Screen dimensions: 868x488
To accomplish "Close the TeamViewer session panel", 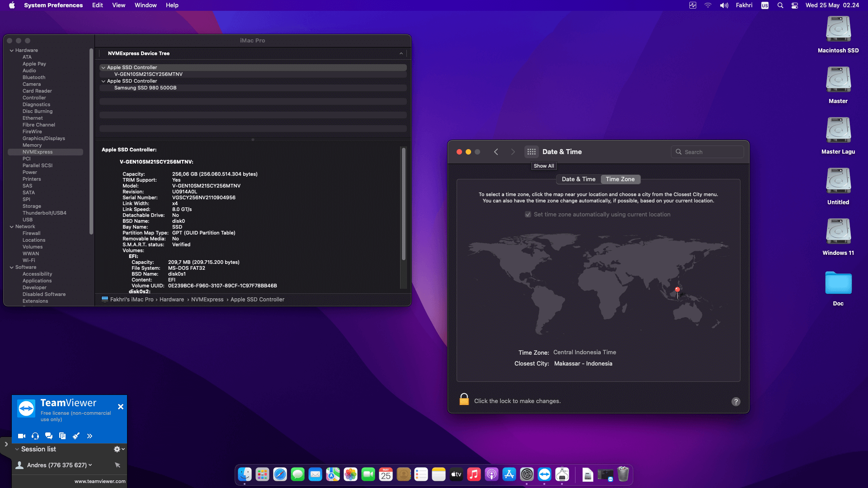I will 121,407.
